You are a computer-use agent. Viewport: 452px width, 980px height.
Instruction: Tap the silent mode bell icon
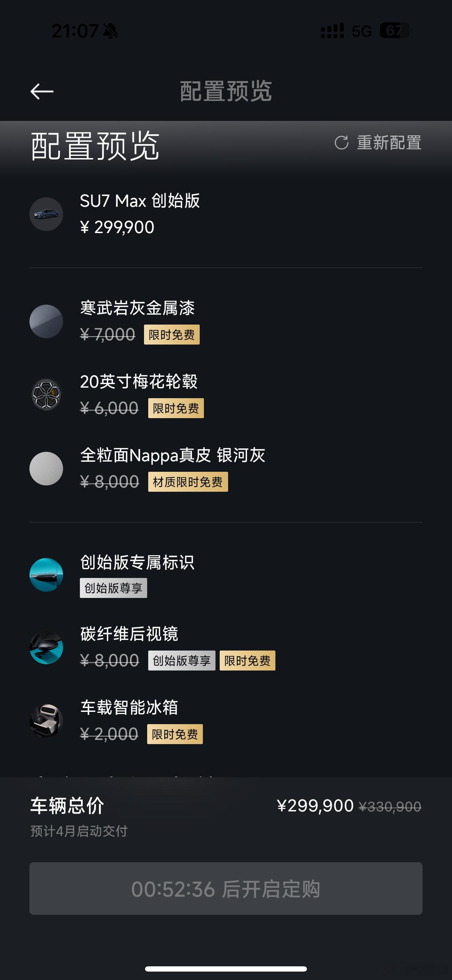tap(111, 31)
